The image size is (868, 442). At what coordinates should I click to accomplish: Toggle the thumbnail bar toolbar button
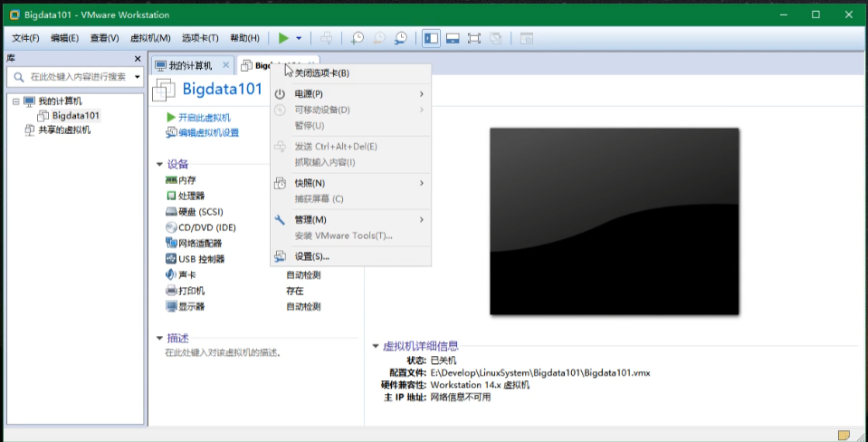(453, 38)
